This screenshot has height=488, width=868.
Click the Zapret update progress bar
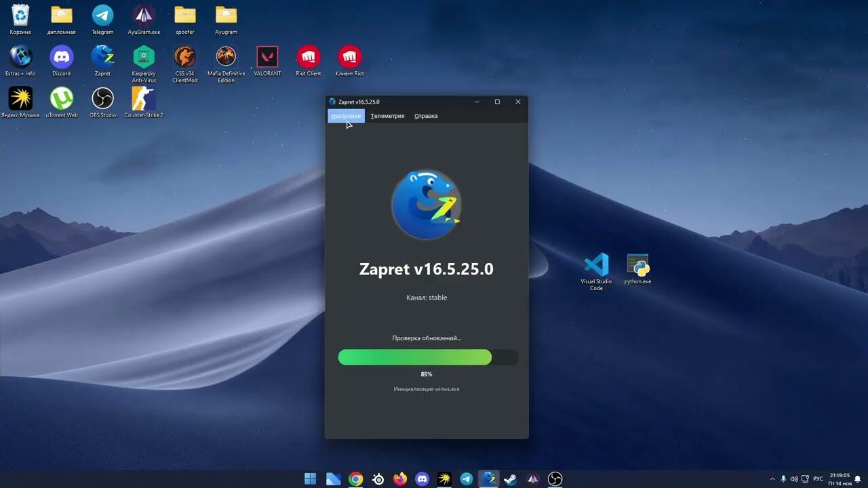(x=428, y=357)
